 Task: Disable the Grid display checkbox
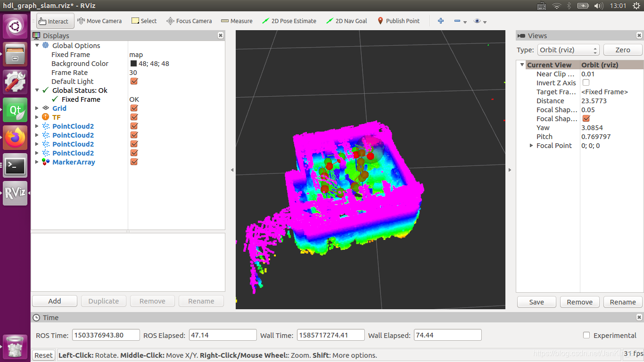134,108
